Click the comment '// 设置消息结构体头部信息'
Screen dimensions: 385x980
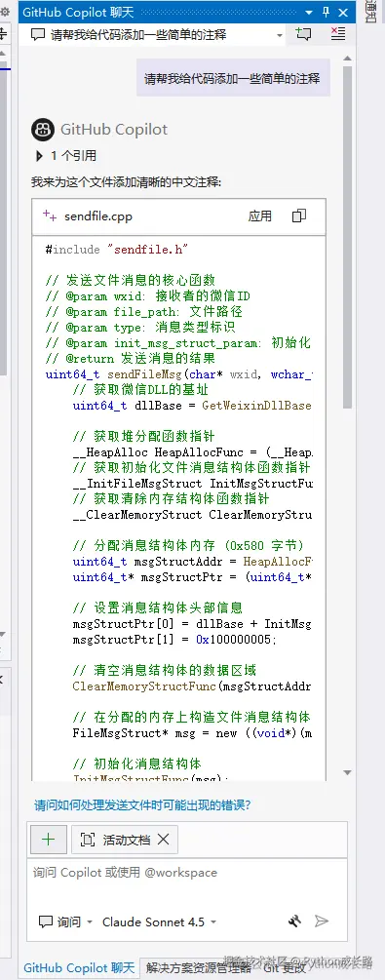click(x=158, y=608)
